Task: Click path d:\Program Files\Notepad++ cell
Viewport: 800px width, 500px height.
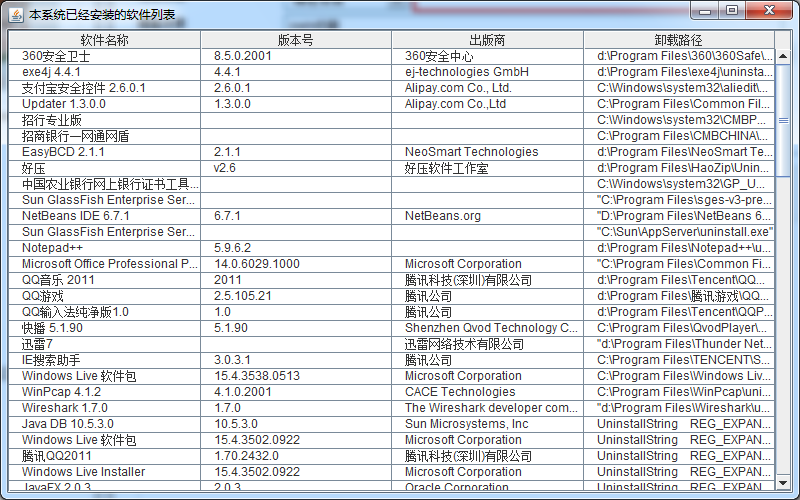Action: pyautogui.click(x=679, y=248)
